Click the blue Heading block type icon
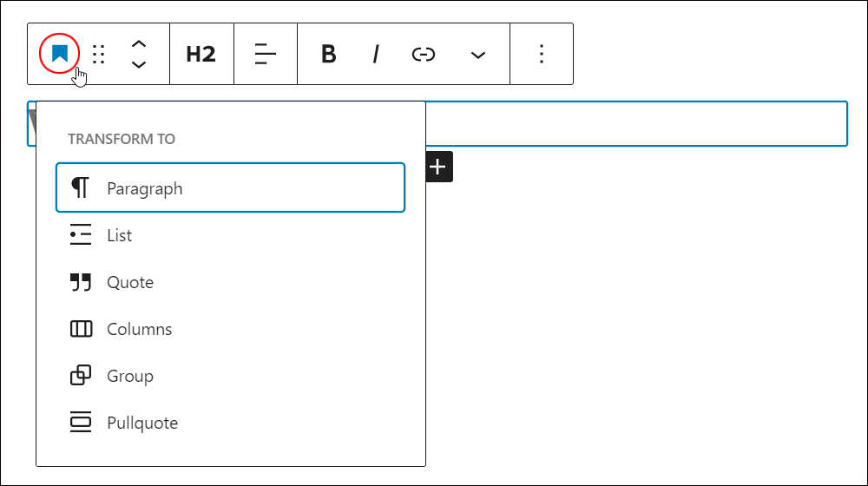Screen dimensions: 868x486 coord(59,54)
